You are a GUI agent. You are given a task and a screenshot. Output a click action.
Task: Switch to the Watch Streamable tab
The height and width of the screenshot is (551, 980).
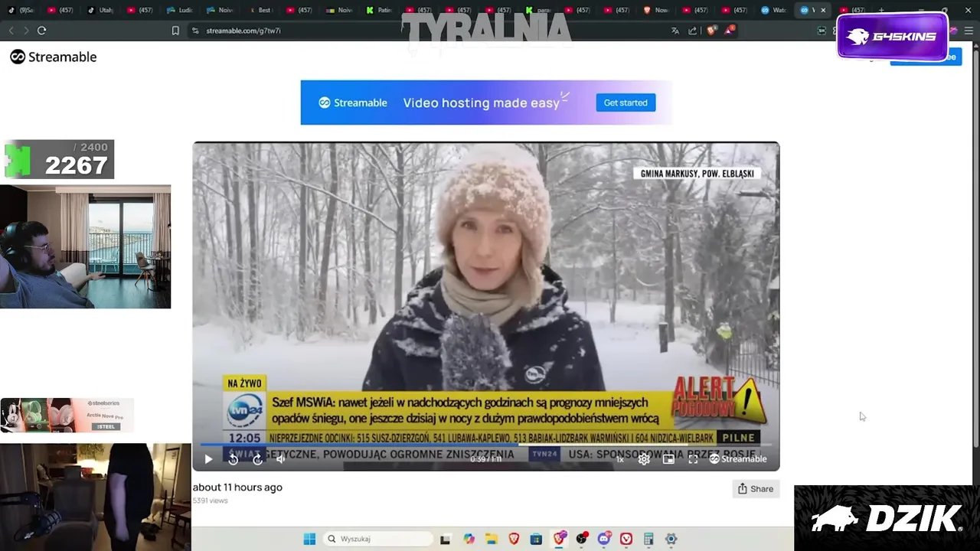coord(775,10)
